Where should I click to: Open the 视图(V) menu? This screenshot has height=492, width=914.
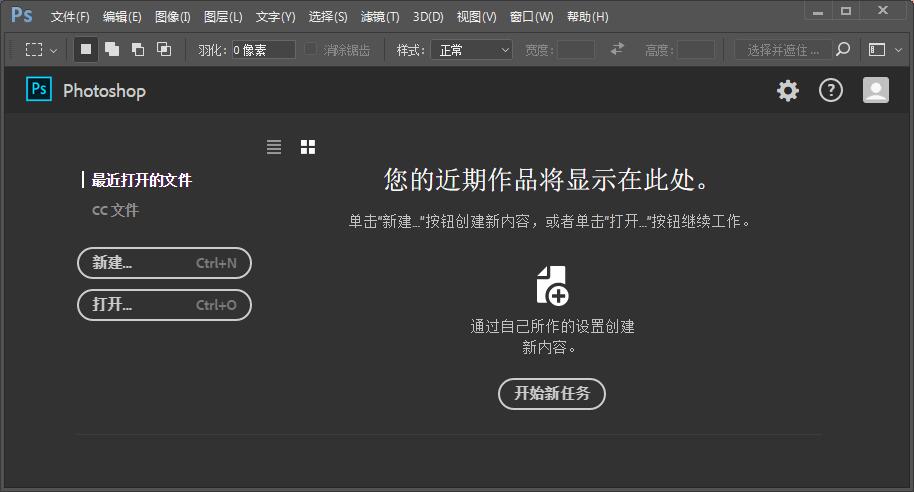point(476,17)
